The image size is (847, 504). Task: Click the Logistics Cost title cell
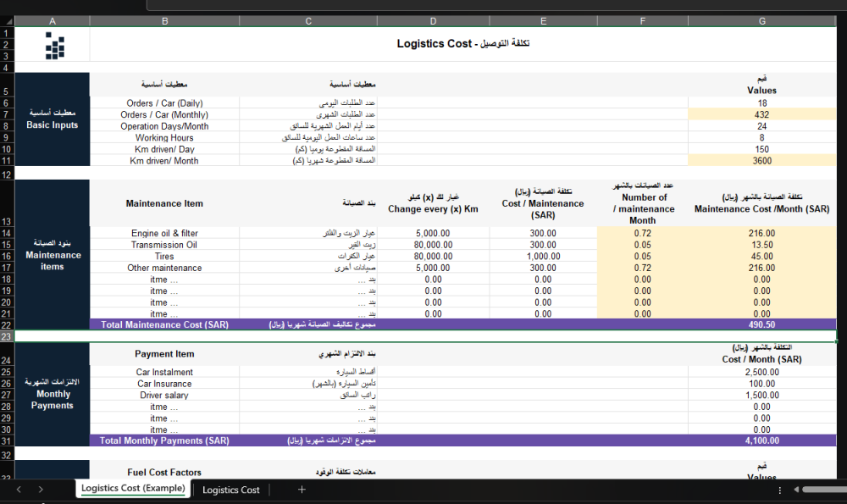tap(462, 44)
